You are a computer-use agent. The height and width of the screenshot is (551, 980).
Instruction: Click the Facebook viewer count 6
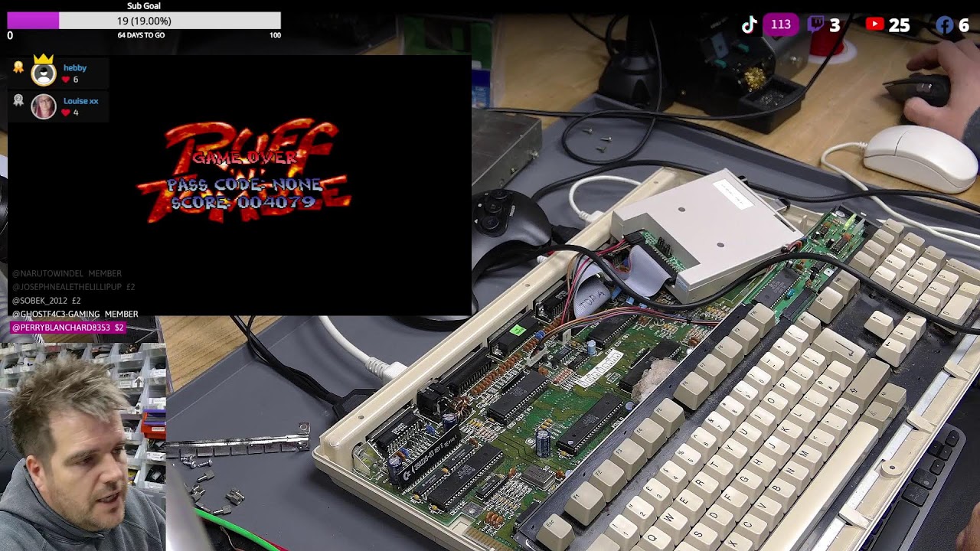coord(964,25)
